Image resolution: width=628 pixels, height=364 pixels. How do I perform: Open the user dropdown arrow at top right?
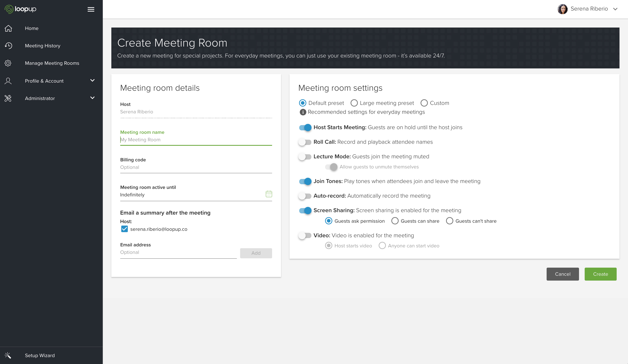tap(615, 9)
